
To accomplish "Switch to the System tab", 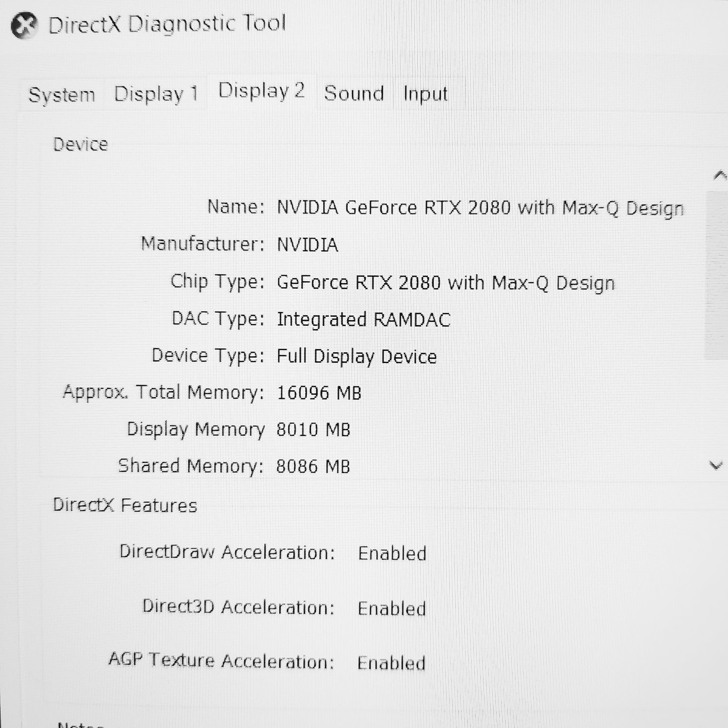I will pos(61,95).
